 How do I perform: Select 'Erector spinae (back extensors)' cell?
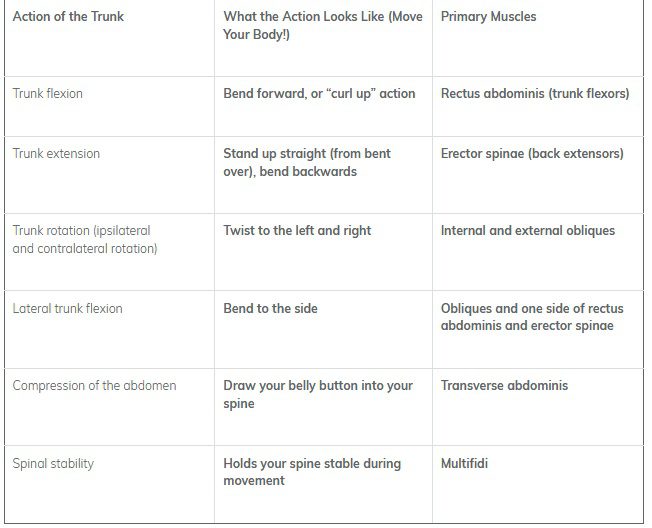coord(532,154)
